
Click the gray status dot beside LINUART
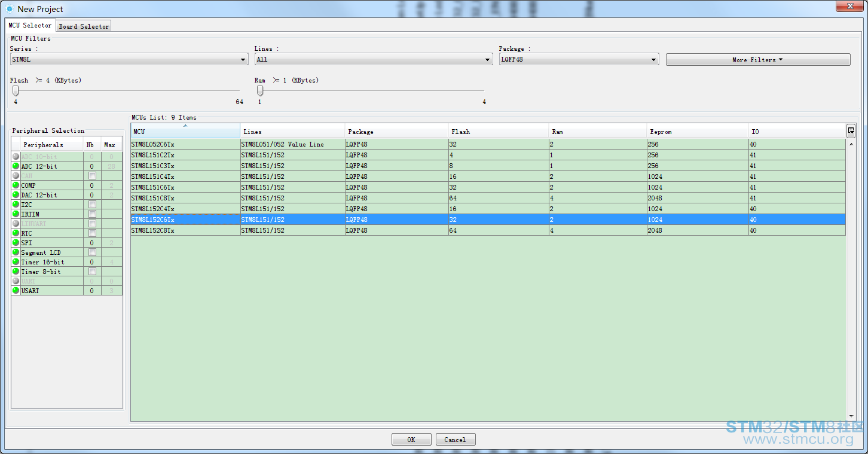16,224
